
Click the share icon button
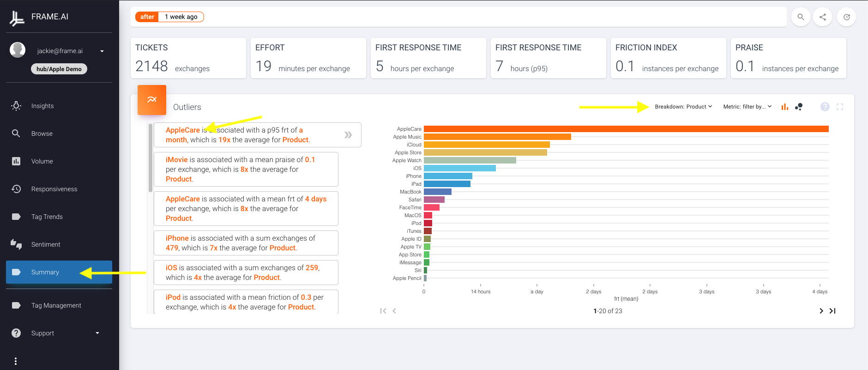point(823,17)
